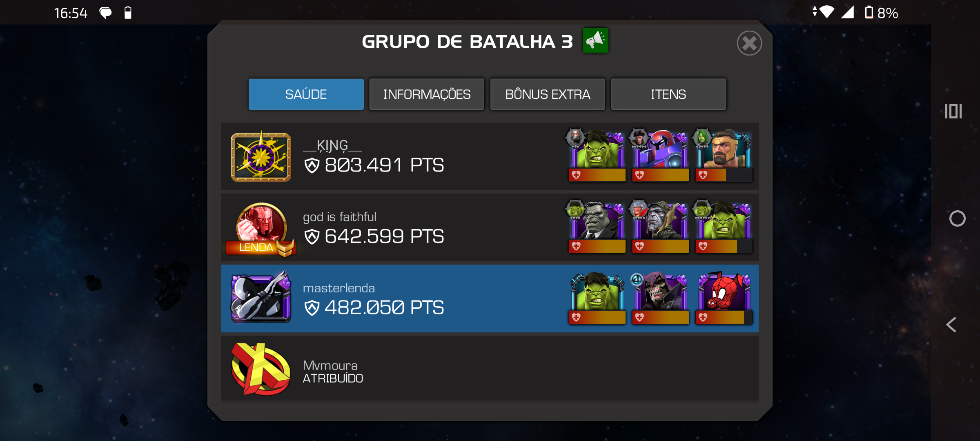The width and height of the screenshot is (980, 441).
Task: Select masterlenda's Spider-Ham champion portrait
Action: [x=724, y=292]
